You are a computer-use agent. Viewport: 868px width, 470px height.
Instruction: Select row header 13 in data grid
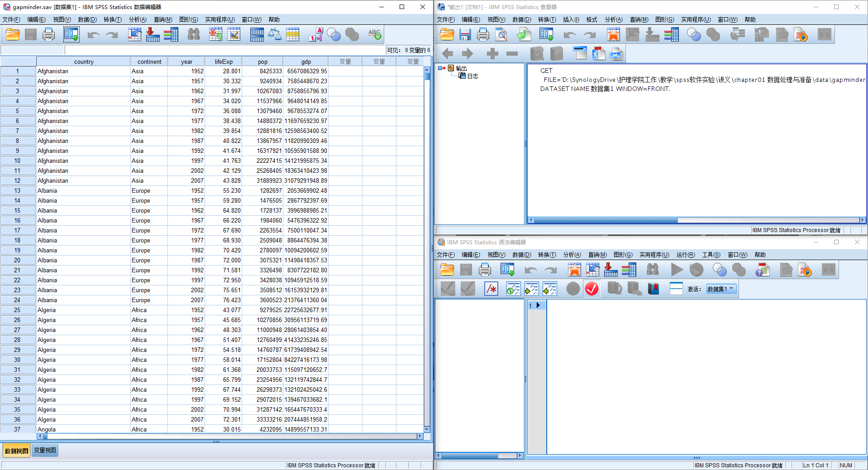(x=18, y=190)
